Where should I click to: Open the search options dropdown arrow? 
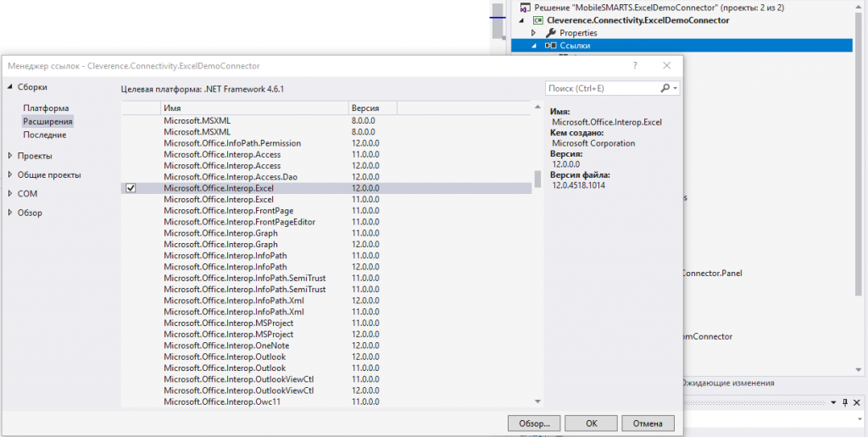coord(676,89)
